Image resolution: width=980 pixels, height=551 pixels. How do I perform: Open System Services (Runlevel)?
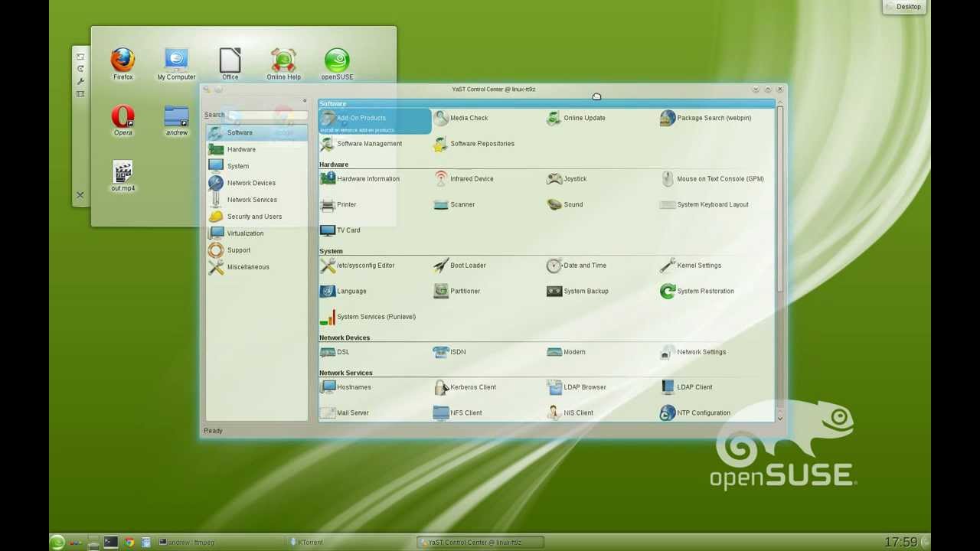click(367, 317)
